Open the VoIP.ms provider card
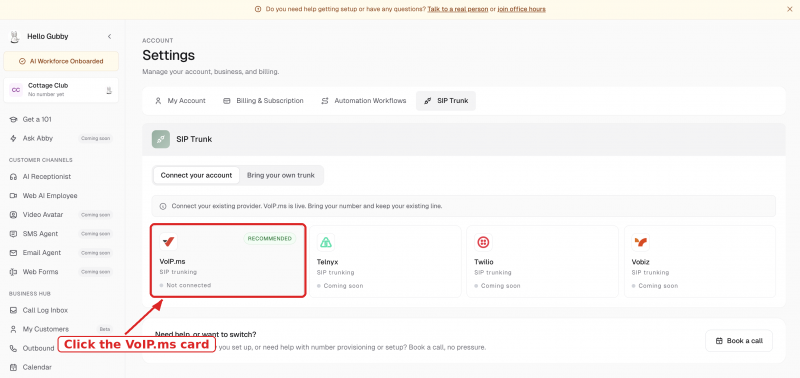 228,261
